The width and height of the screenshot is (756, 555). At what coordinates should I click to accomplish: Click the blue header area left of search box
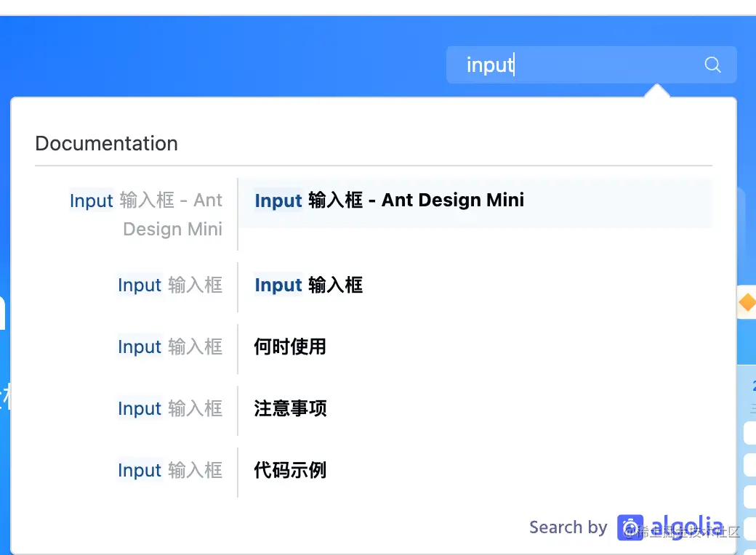tap(218, 58)
